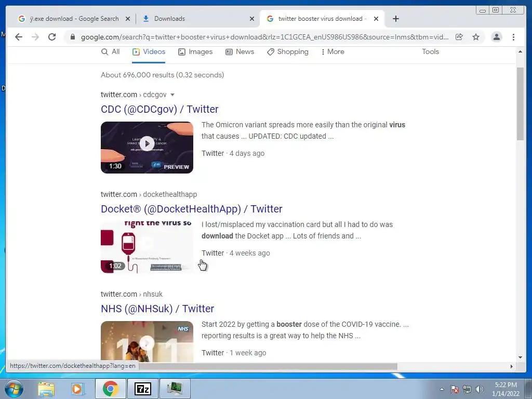Bookmark this page with the star icon
The height and width of the screenshot is (399, 532).
click(476, 37)
